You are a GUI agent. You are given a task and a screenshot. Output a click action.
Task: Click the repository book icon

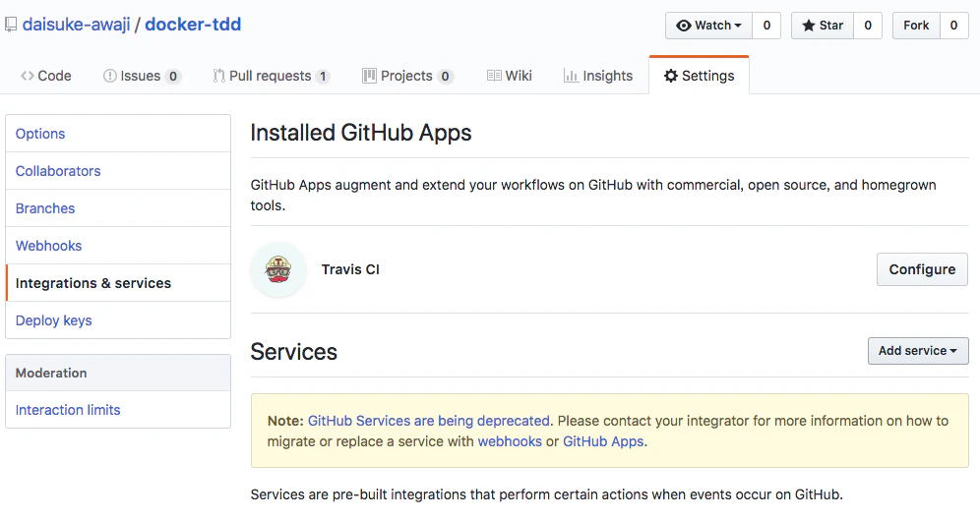(11, 25)
